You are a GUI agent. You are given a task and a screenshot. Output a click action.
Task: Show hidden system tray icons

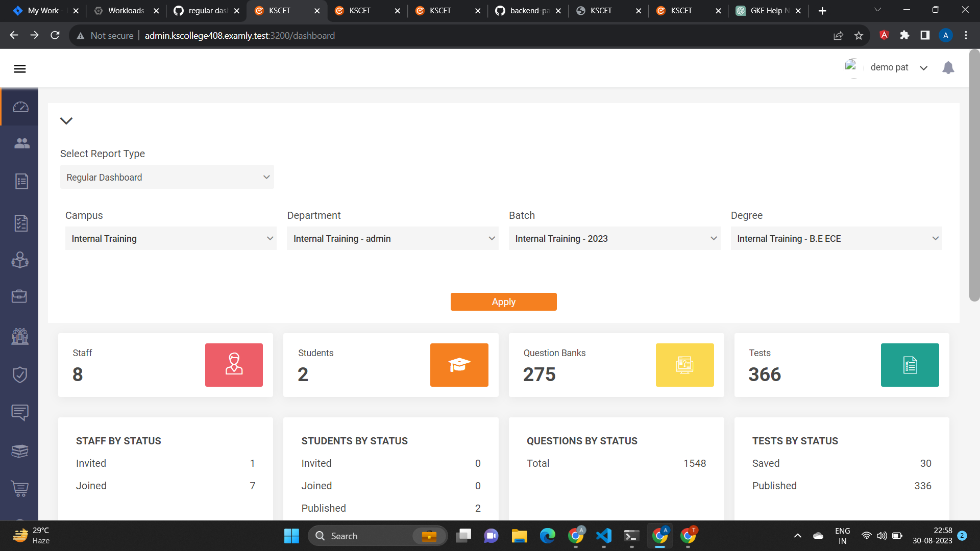pyautogui.click(x=797, y=536)
